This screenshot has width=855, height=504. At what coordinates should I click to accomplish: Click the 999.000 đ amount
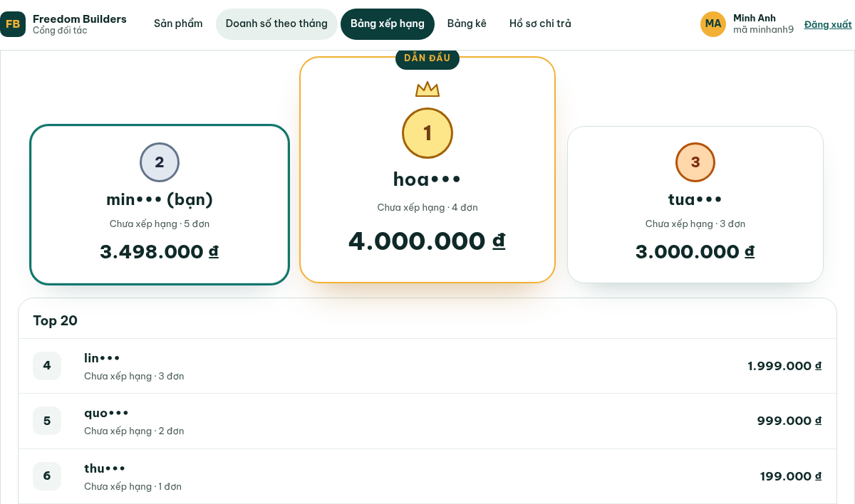[789, 421]
